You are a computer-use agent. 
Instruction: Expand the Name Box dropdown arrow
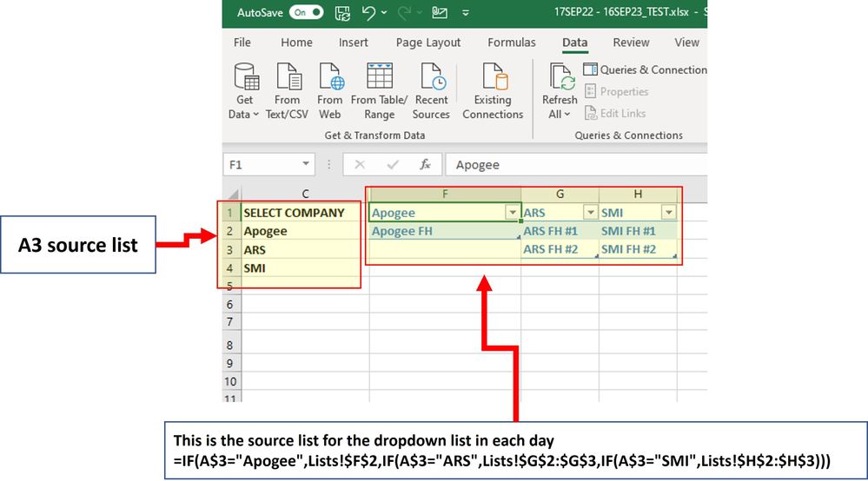(306, 163)
